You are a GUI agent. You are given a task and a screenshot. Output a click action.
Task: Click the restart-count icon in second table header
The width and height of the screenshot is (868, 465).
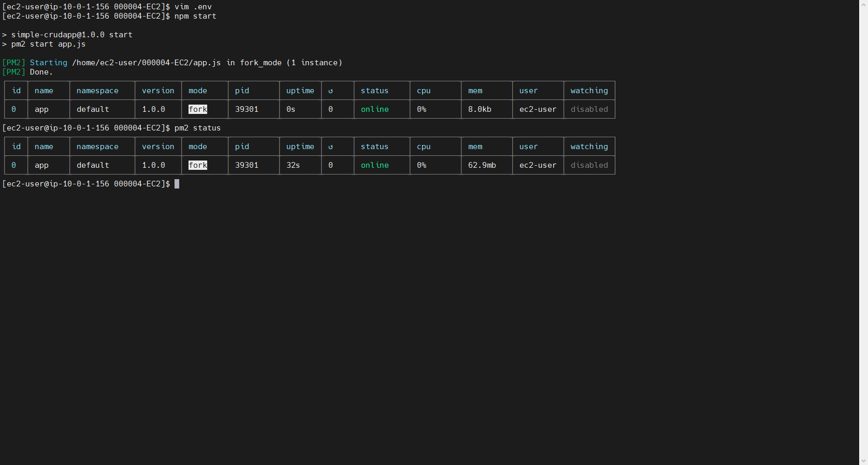click(330, 147)
